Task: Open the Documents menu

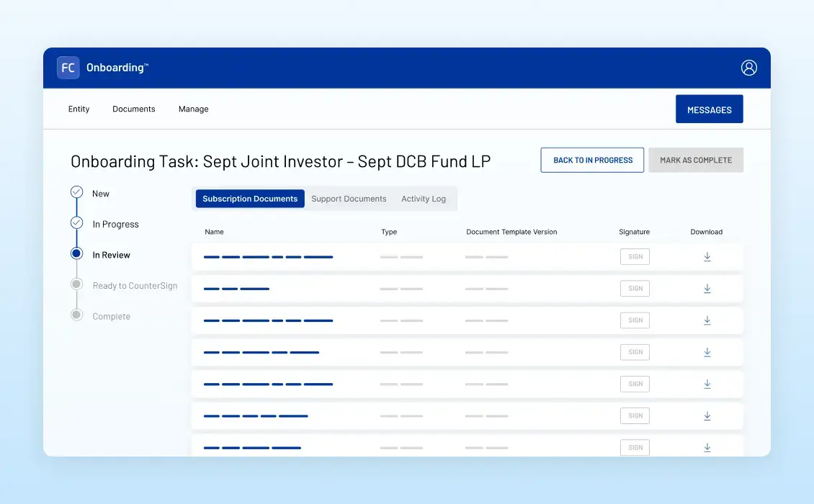Action: (x=134, y=109)
